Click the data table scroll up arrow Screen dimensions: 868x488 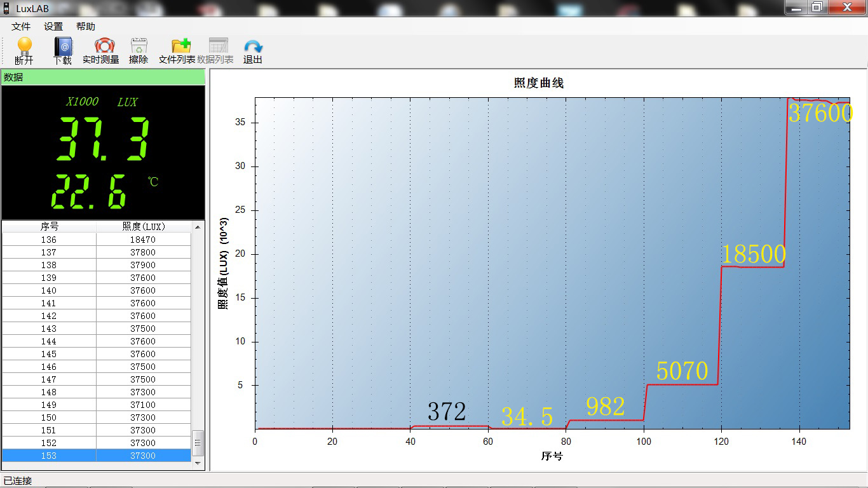198,227
